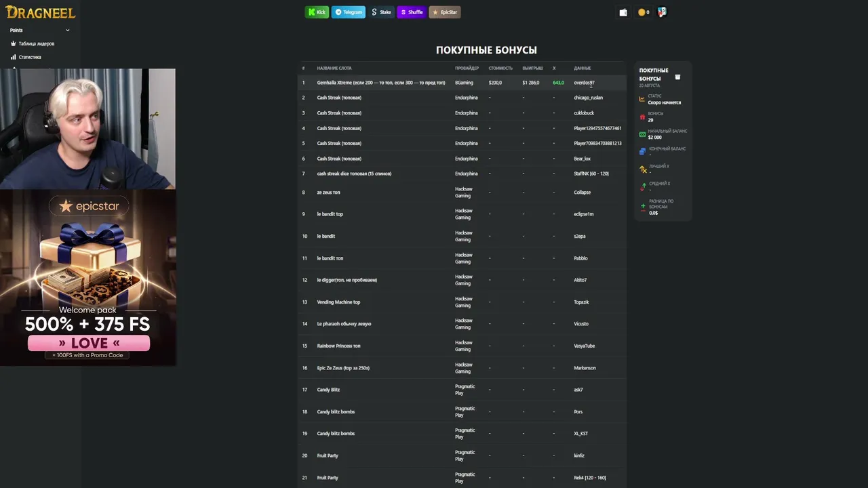Click the s2epa username
Image resolution: width=868 pixels, height=488 pixels.
click(x=579, y=237)
